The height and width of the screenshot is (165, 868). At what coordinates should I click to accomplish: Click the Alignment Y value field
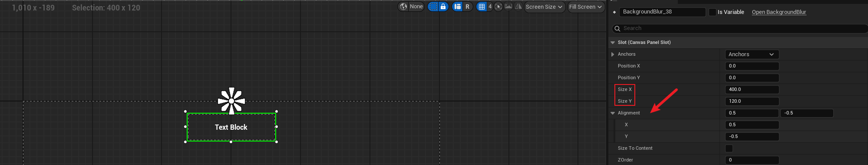752,137
